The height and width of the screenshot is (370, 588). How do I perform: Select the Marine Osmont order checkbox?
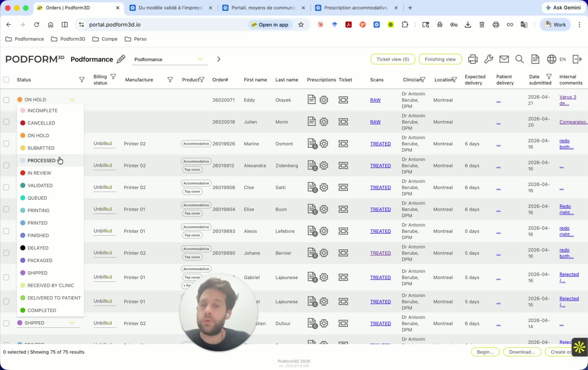[6, 144]
